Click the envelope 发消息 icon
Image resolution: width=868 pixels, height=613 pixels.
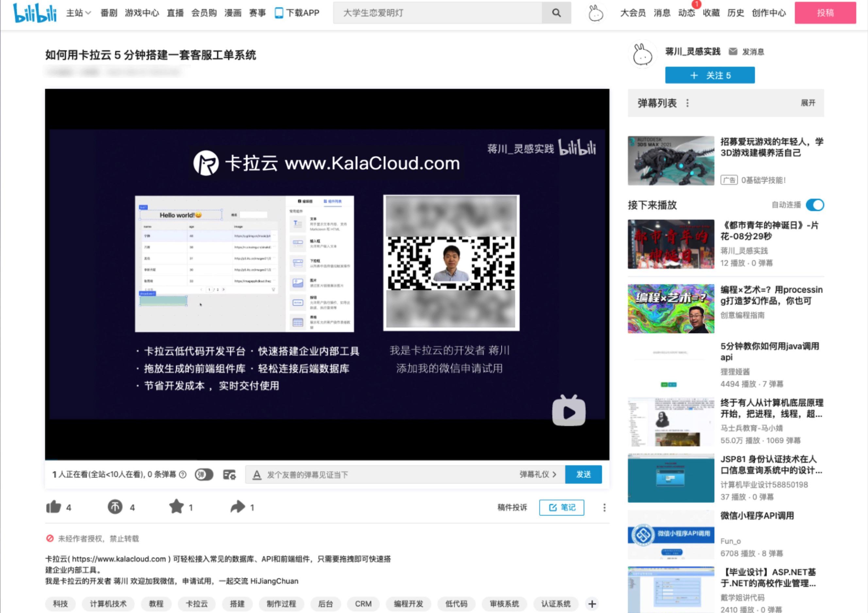pos(733,51)
